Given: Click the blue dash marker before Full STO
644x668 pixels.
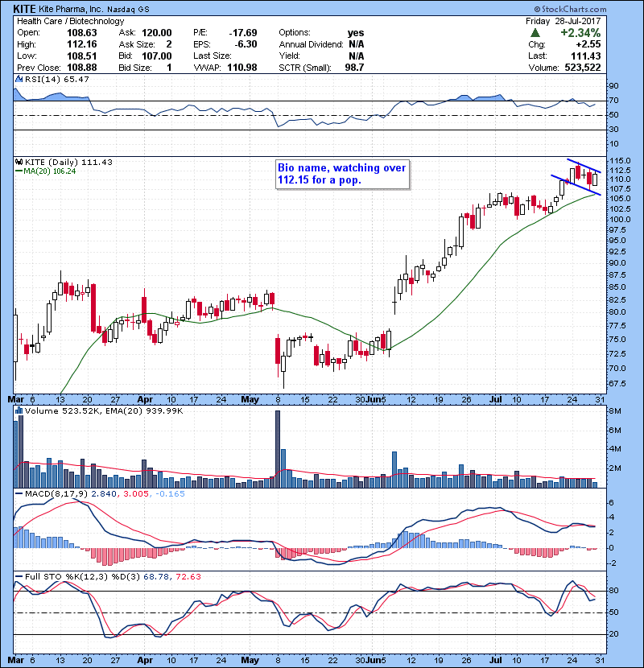Looking at the screenshot, I should click(x=19, y=576).
